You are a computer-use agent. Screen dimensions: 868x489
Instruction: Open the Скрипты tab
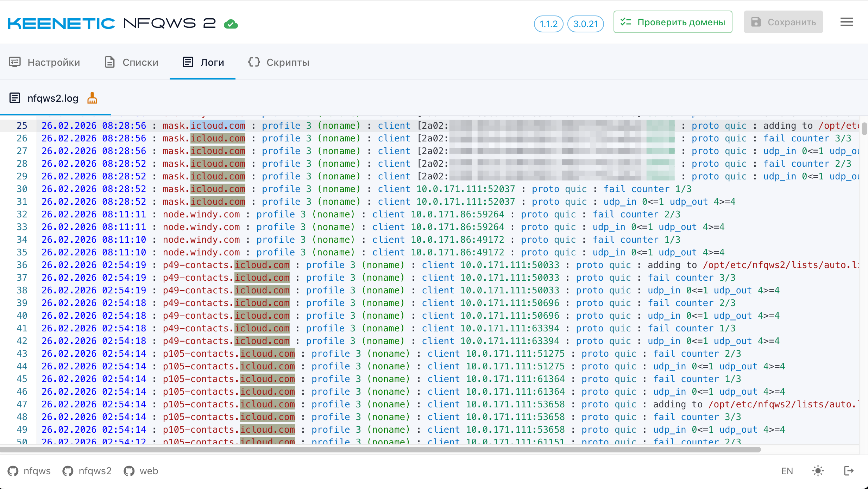pyautogui.click(x=279, y=62)
